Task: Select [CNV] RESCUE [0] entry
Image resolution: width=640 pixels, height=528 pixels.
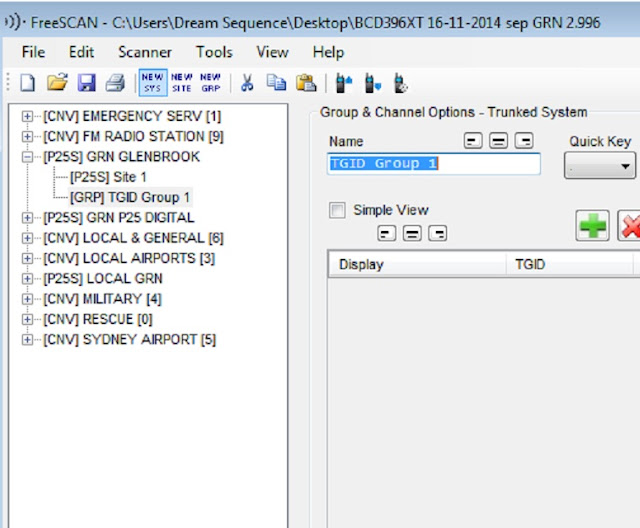Action: (98, 319)
